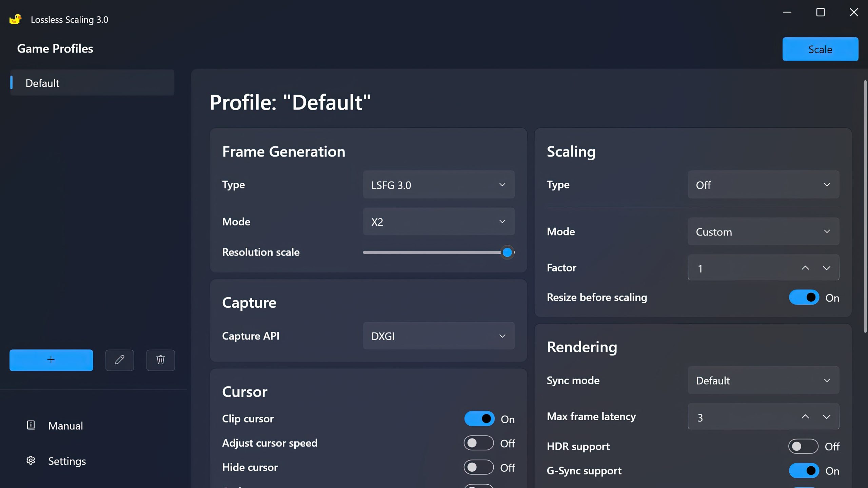Image resolution: width=868 pixels, height=488 pixels.
Task: Expand the Frame Generation Type dropdown
Action: click(439, 185)
